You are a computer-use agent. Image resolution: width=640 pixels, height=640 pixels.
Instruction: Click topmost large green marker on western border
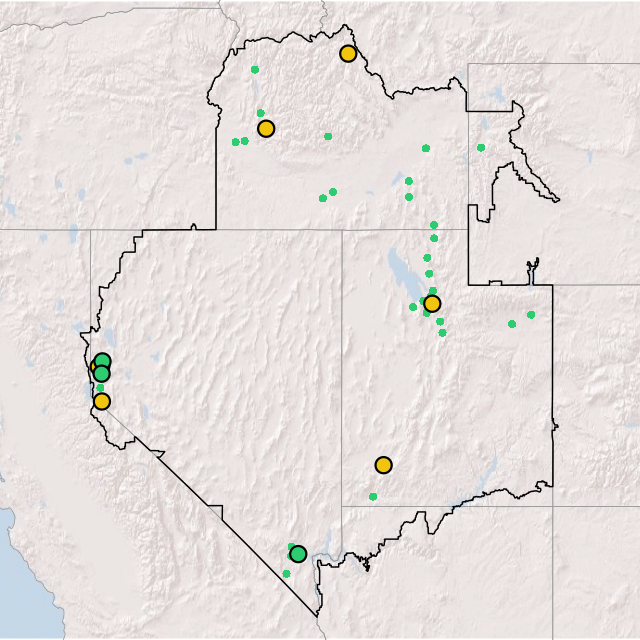(103, 362)
